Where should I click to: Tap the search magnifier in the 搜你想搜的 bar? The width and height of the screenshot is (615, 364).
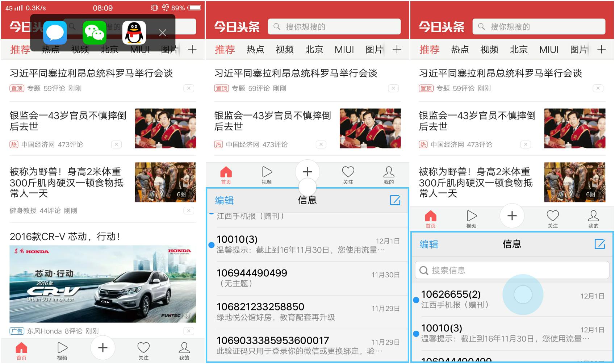tap(276, 26)
